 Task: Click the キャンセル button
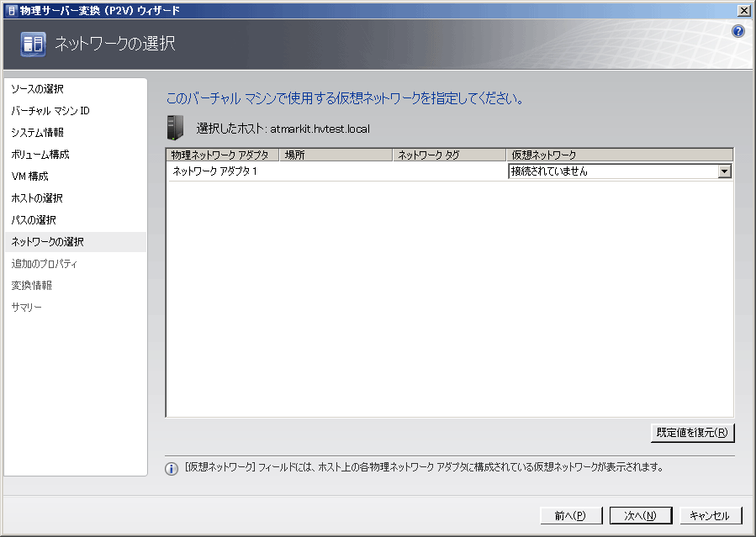pos(711,515)
